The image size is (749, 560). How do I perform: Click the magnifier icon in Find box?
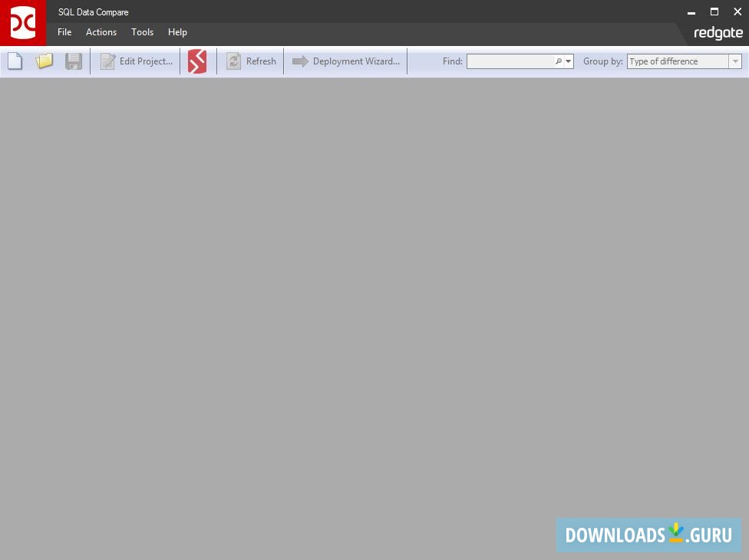point(559,61)
